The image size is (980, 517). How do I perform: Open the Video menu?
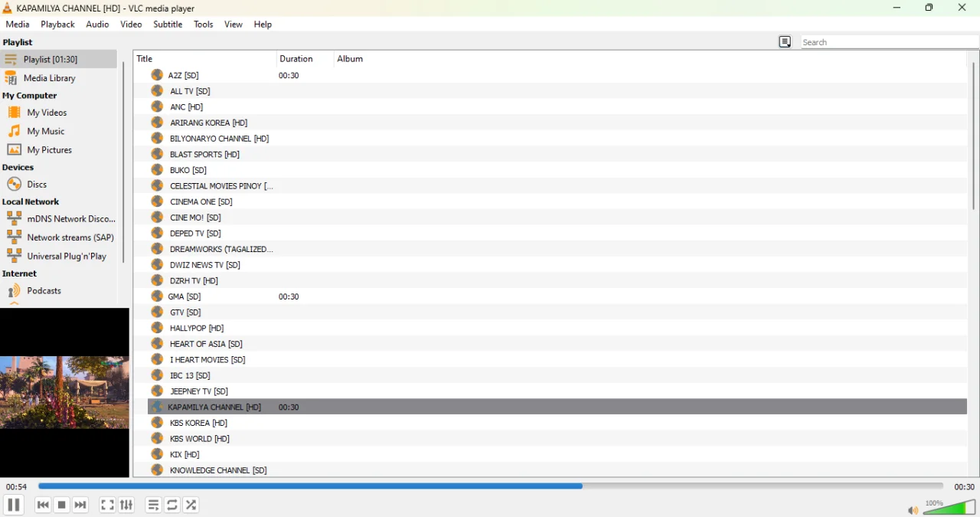(x=131, y=25)
